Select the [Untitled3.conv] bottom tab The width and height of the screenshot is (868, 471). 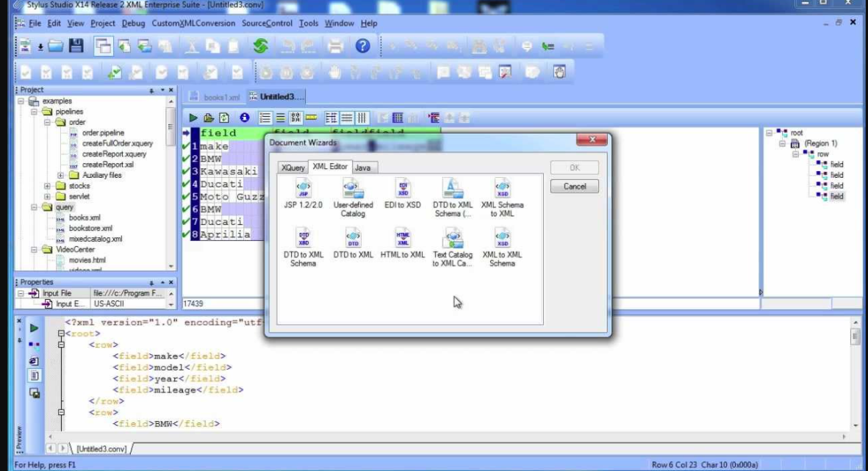coord(101,449)
